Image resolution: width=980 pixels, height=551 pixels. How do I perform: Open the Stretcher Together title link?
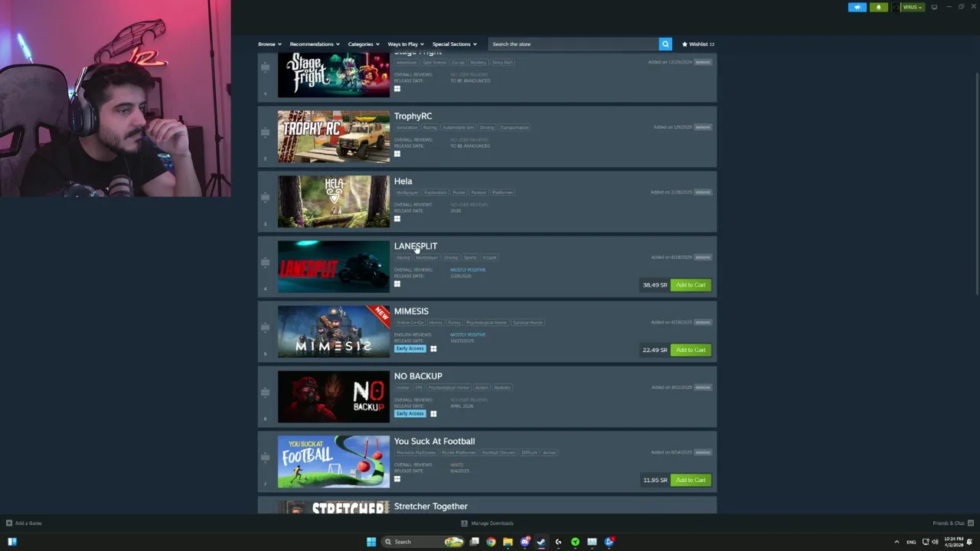click(430, 507)
